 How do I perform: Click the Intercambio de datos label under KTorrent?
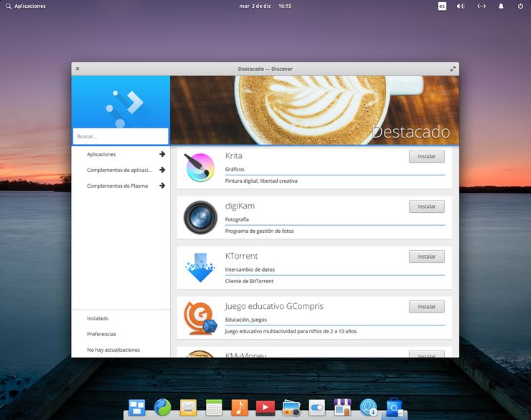click(x=250, y=269)
